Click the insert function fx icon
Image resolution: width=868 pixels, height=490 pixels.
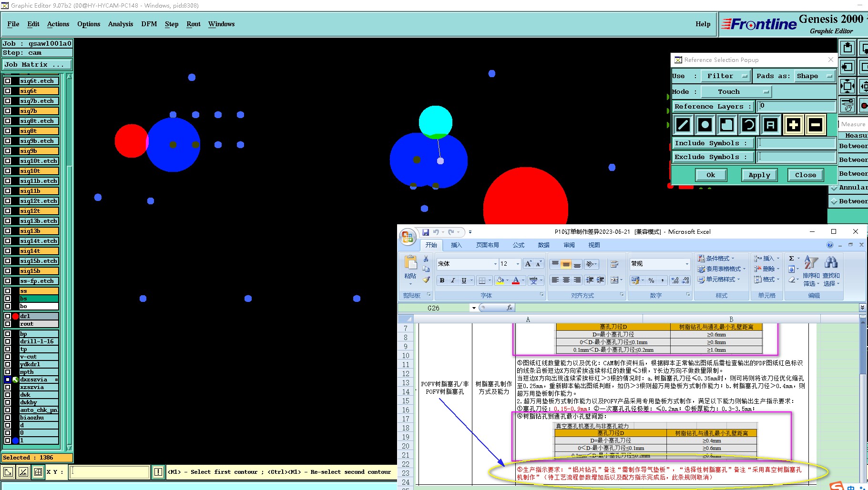tap(509, 308)
